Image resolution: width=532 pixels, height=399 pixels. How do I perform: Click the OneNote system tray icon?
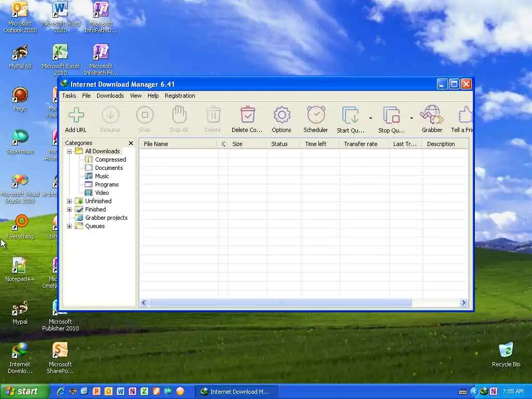494,391
